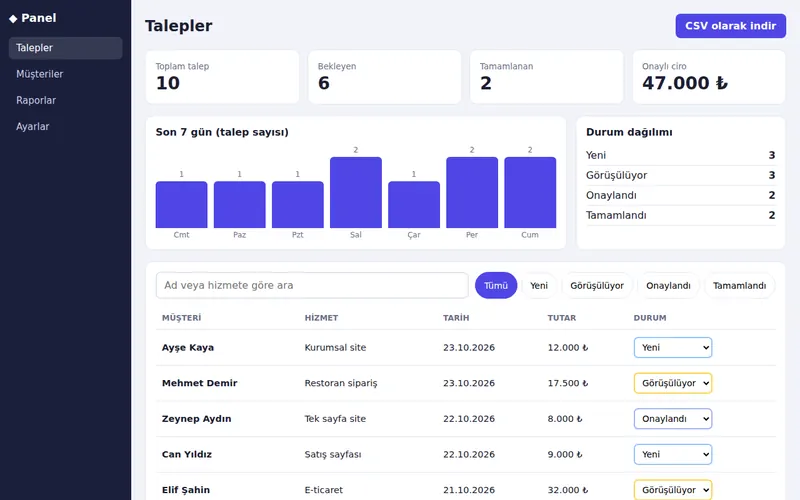
Task: Click the Cum bar in the chart
Action: pos(530,192)
